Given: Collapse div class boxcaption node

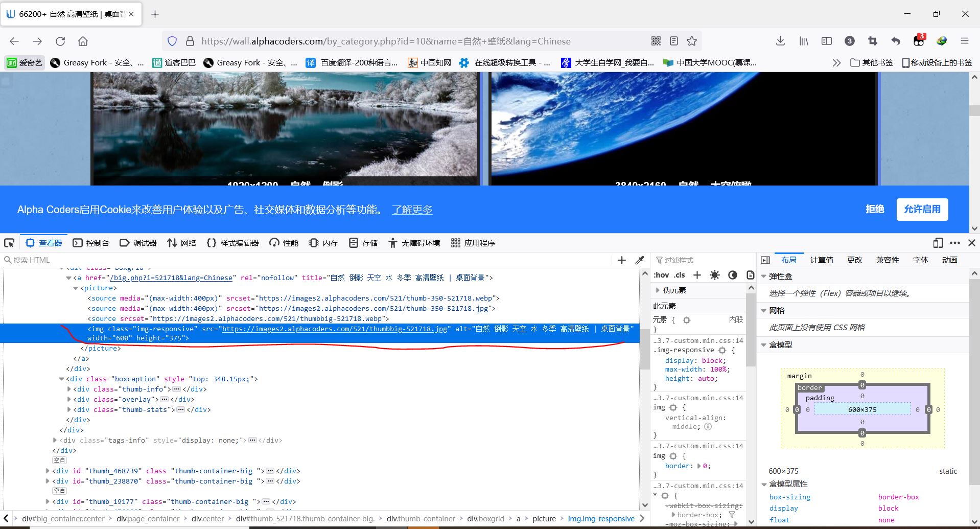Looking at the screenshot, I should pos(62,379).
